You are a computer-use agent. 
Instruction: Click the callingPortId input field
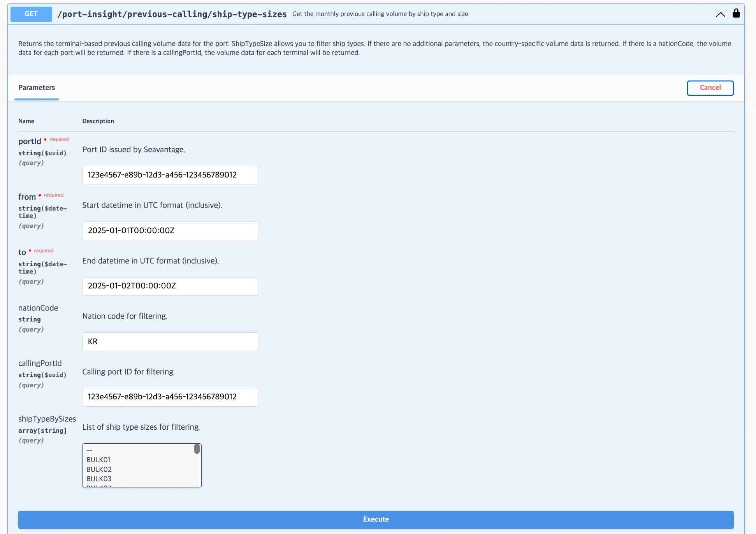point(170,397)
